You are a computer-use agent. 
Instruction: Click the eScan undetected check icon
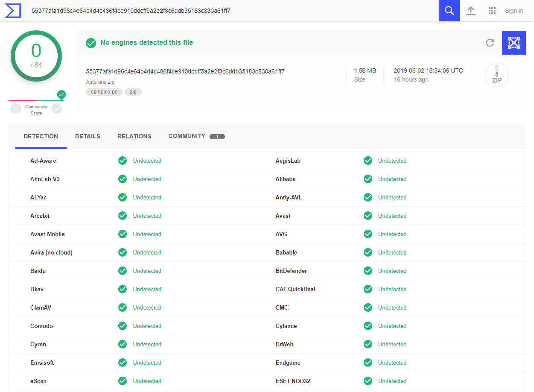(123, 381)
